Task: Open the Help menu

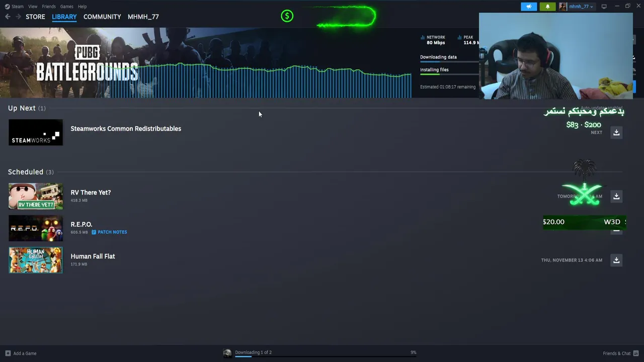Action: (x=83, y=7)
